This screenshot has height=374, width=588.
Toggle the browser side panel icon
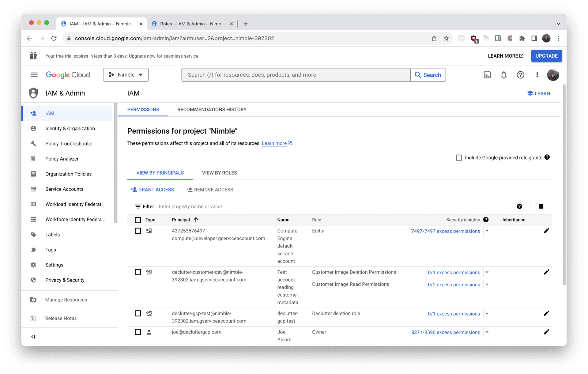coord(534,38)
